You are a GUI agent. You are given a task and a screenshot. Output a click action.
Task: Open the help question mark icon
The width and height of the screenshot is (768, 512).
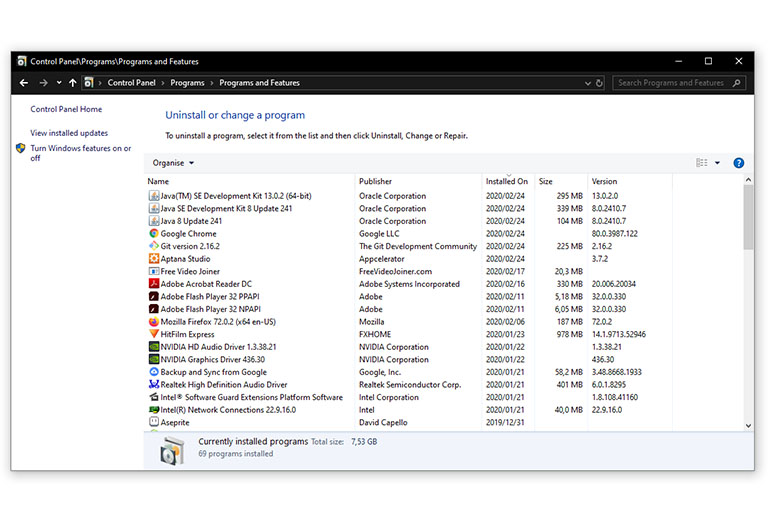point(739,163)
